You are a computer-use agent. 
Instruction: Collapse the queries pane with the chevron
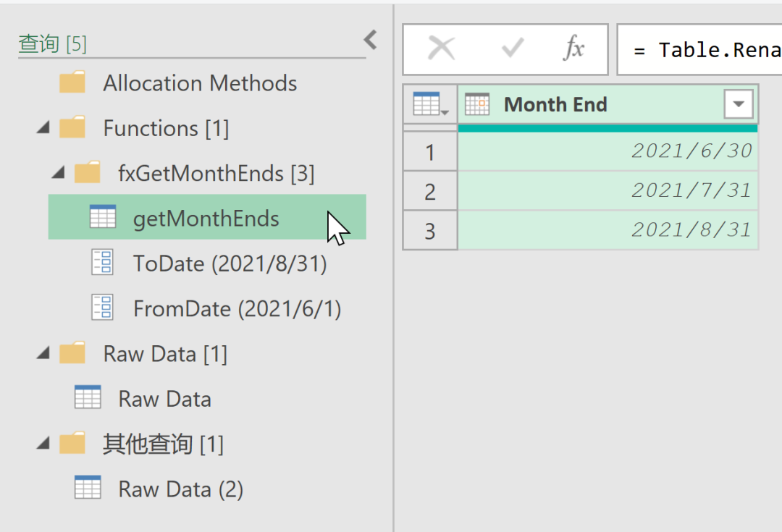tap(371, 40)
